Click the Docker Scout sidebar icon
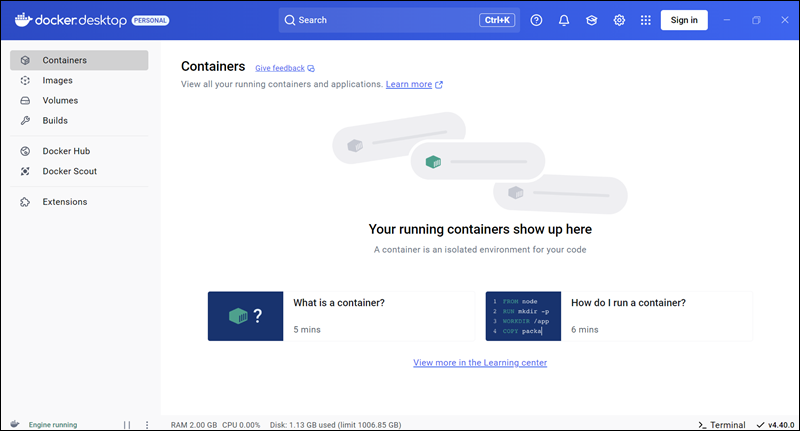This screenshot has height=431, width=800. coord(25,171)
